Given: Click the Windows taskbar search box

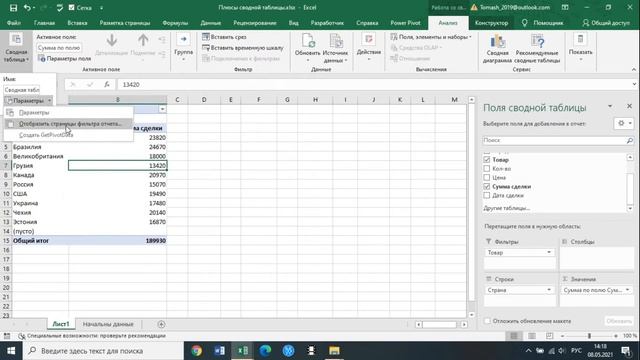Looking at the screenshot, I should [103, 351].
